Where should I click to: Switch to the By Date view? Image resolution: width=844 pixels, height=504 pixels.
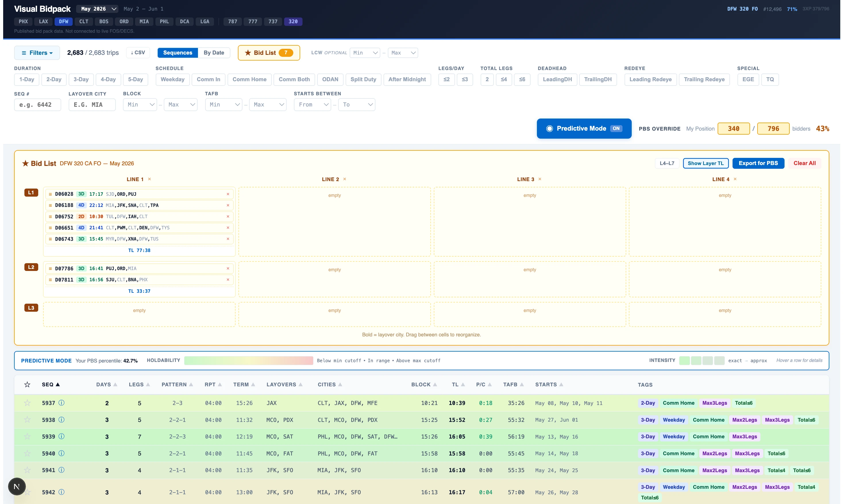point(214,53)
